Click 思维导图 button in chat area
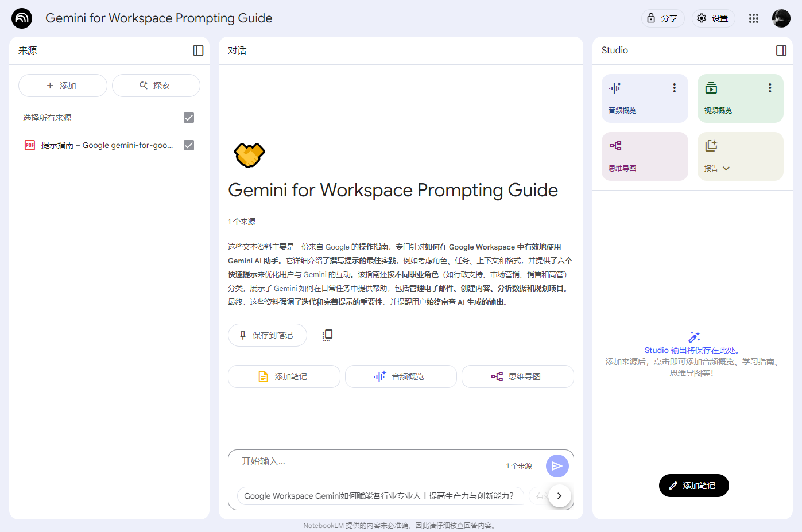The height and width of the screenshot is (532, 802). 518,376
